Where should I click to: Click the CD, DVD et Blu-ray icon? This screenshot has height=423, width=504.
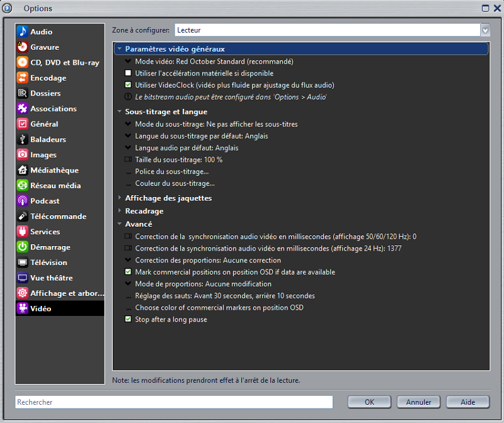point(23,62)
